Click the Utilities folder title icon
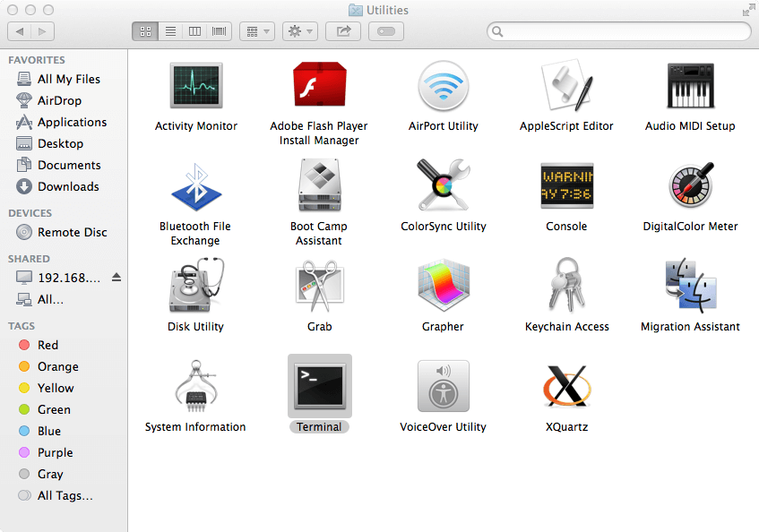The width and height of the screenshot is (759, 532). pyautogui.click(x=356, y=10)
